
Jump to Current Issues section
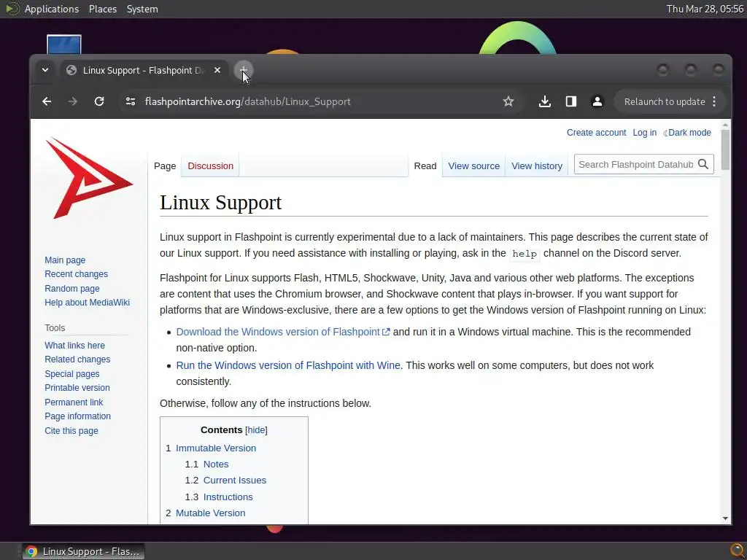[x=235, y=481]
